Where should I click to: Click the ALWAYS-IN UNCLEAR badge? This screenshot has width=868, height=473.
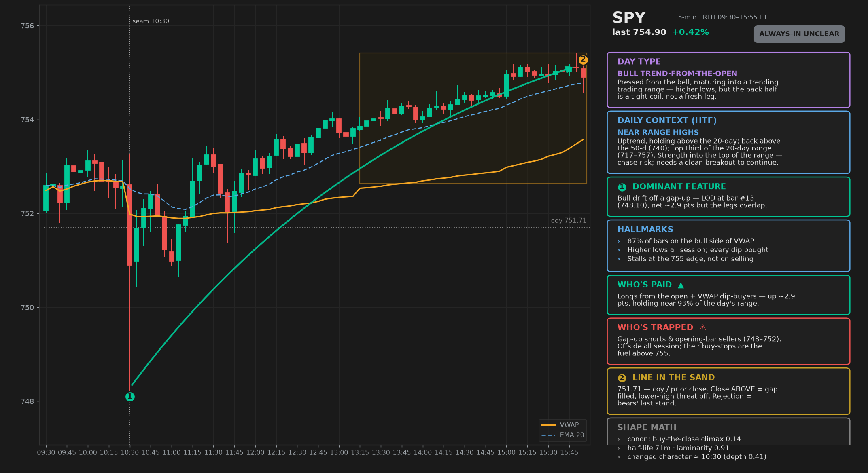[x=799, y=34]
